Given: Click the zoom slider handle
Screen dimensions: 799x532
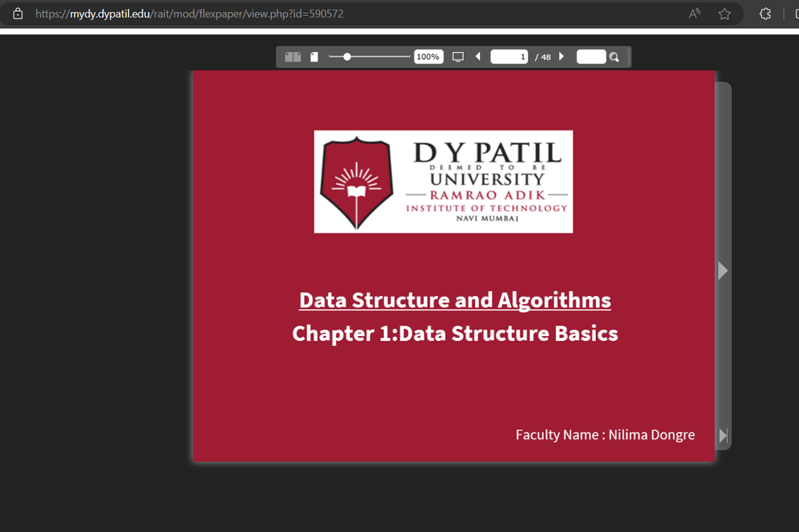Looking at the screenshot, I should pos(347,57).
